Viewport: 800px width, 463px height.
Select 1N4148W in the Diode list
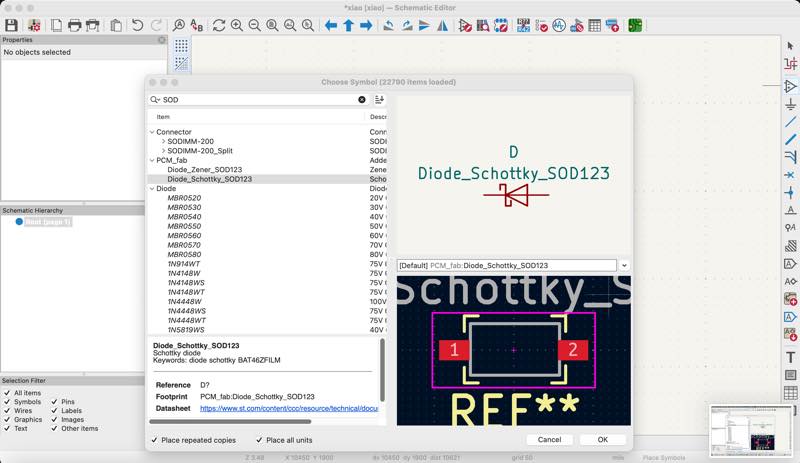184,273
